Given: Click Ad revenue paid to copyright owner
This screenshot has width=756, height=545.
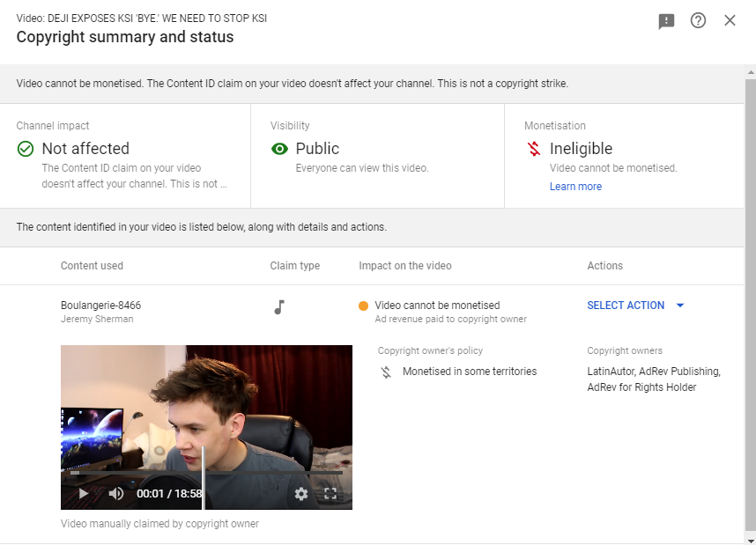Looking at the screenshot, I should point(451,319).
